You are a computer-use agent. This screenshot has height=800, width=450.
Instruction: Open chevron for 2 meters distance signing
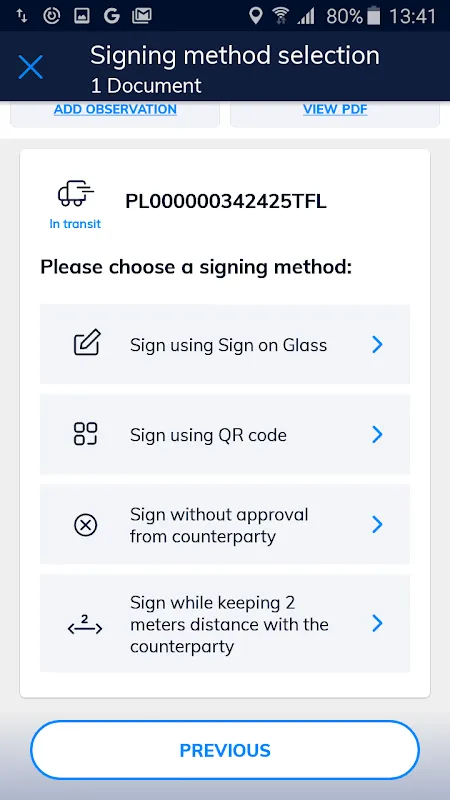(x=377, y=623)
